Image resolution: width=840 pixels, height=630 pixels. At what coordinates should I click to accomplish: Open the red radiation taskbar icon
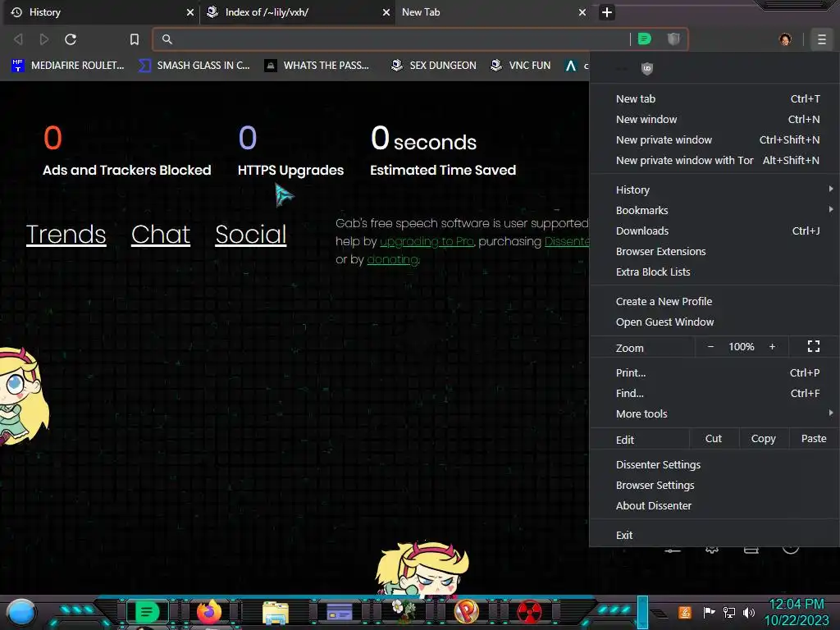click(x=529, y=612)
